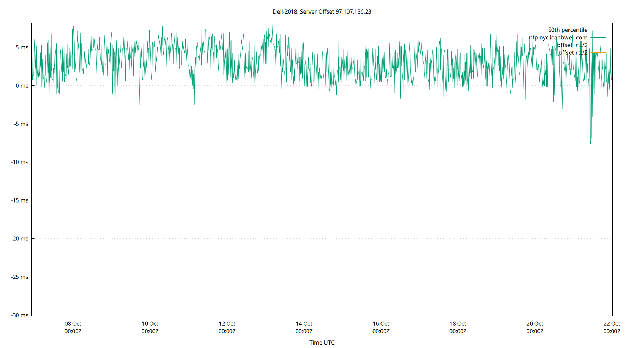Click the '08 Oct' x-axis date label

[x=73, y=324]
